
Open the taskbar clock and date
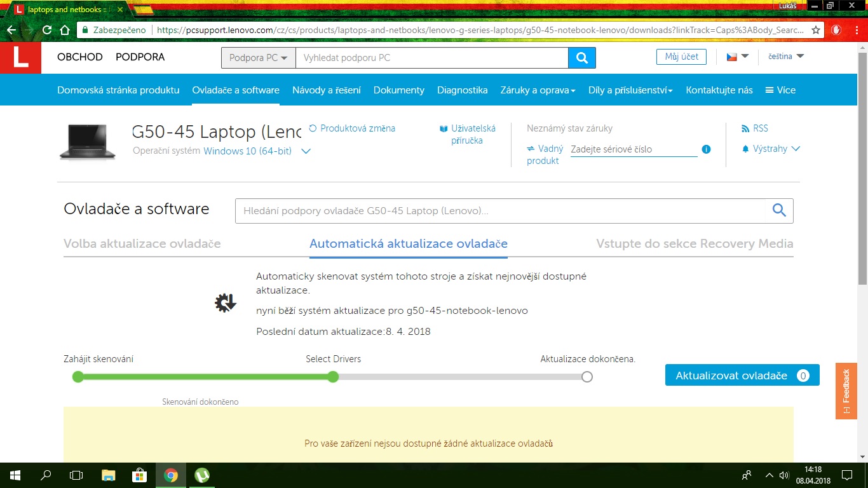(813, 475)
